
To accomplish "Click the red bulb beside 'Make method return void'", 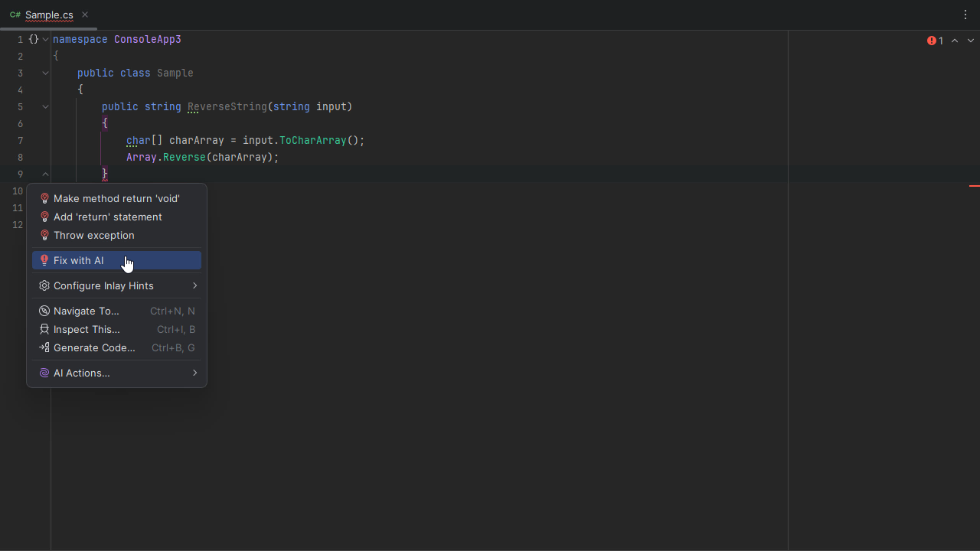I will [x=44, y=198].
